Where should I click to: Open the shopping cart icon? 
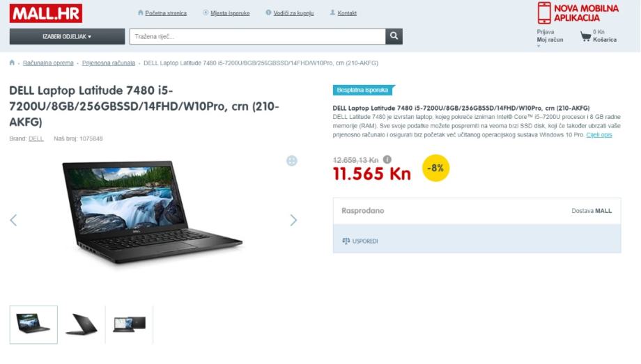[x=585, y=36]
